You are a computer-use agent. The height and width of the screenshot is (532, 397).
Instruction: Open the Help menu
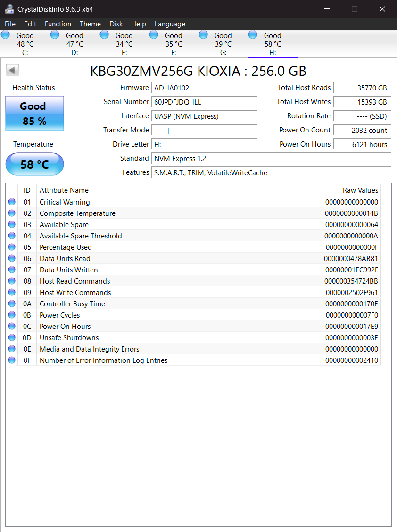(139, 24)
